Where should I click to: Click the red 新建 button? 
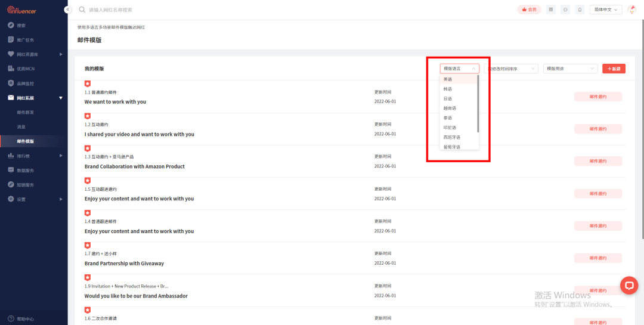tap(614, 69)
